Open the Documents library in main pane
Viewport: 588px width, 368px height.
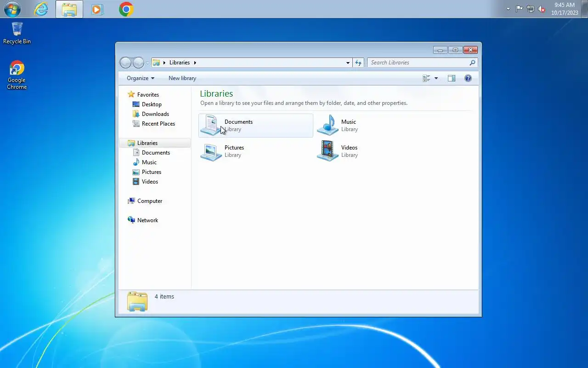click(x=255, y=126)
